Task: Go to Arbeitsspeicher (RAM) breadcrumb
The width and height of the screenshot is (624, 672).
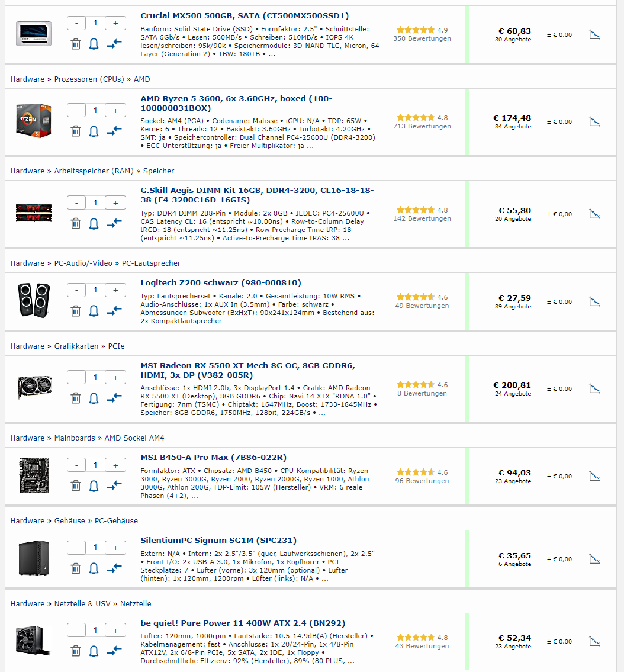Action: pyautogui.click(x=94, y=171)
